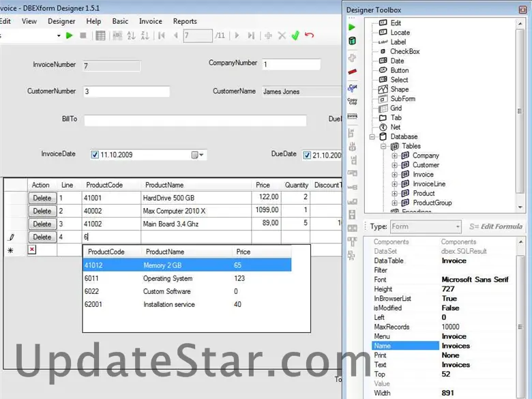The height and width of the screenshot is (399, 532).
Task: Delete record with the X icon
Action: click(x=282, y=35)
